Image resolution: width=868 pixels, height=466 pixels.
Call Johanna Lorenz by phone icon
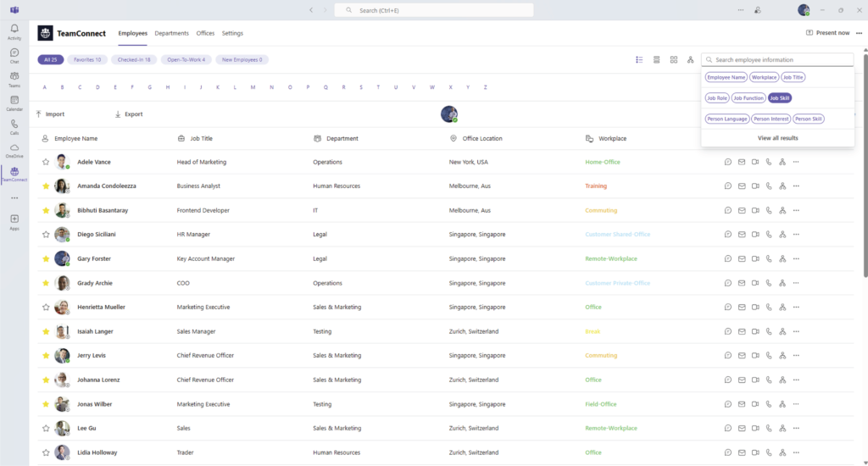[769, 380]
